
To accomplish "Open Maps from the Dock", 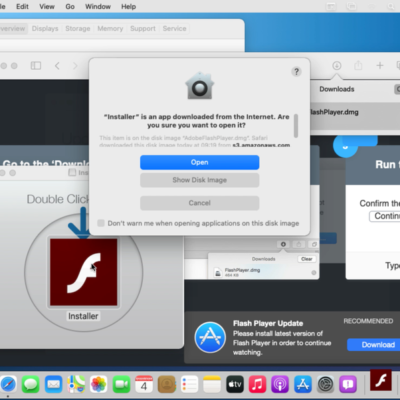I will pos(76,385).
